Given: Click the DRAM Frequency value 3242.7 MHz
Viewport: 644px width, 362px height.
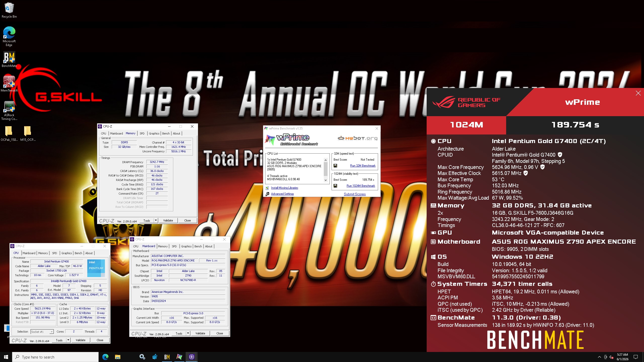Looking at the screenshot, I should click(x=157, y=162).
